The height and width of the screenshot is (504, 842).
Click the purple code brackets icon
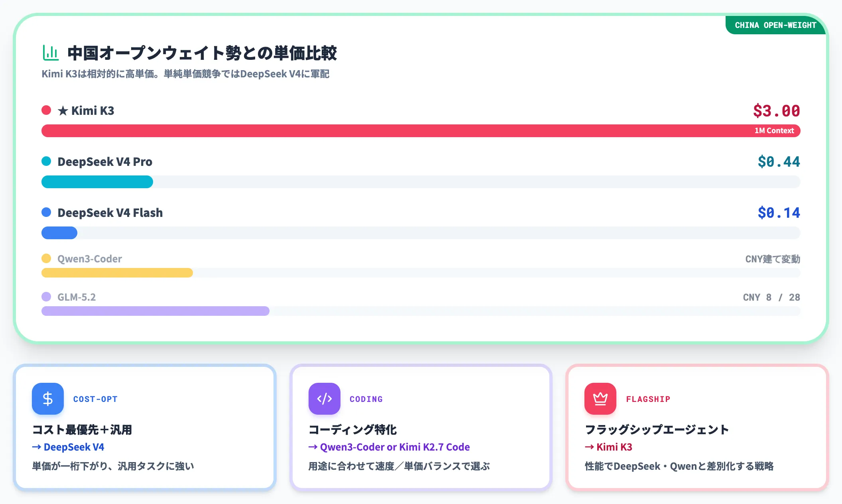324,399
